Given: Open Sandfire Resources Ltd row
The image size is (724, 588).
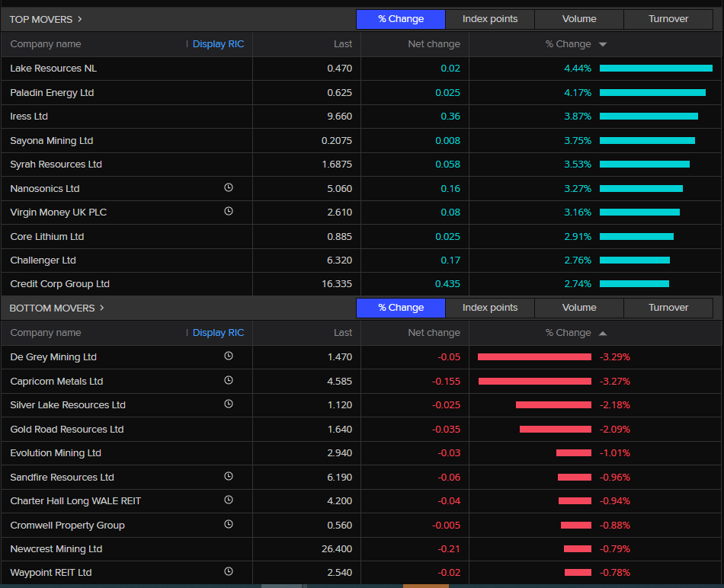Looking at the screenshot, I should [x=361, y=478].
